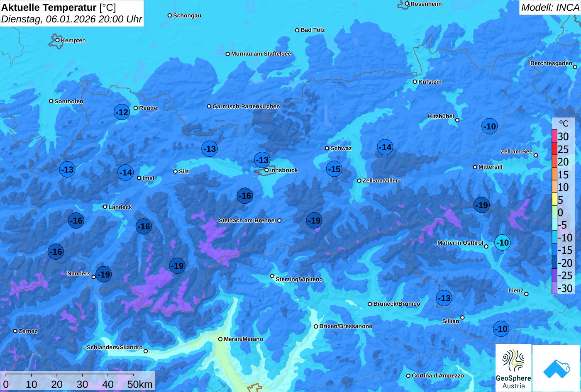
Task: Select the Zernez location dot
Action: pyautogui.click(x=15, y=331)
